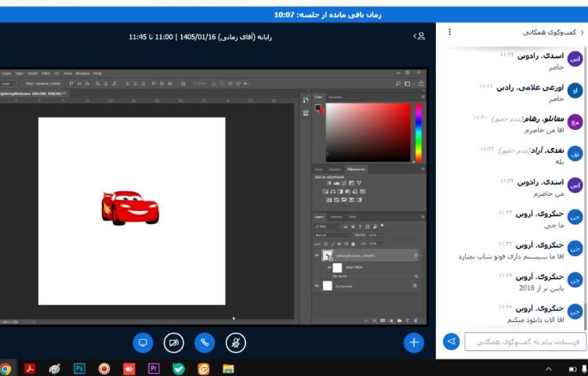Toggle lock position icon in Layers panel
Screen dimensions: 588x376
pyautogui.click(x=339, y=244)
